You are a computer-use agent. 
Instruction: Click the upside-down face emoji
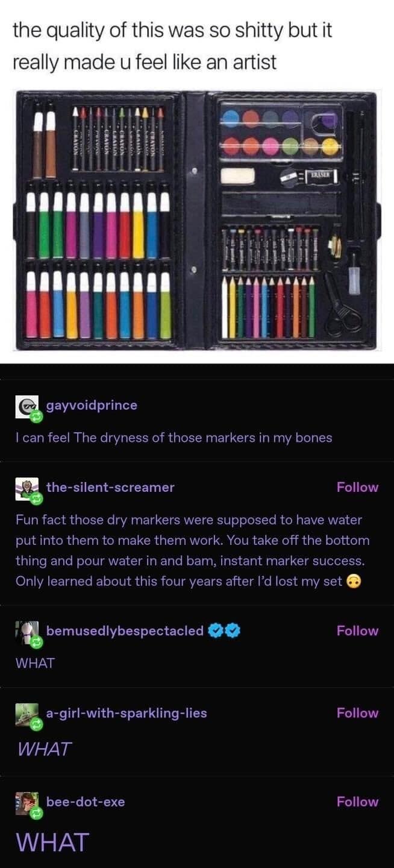tap(354, 582)
